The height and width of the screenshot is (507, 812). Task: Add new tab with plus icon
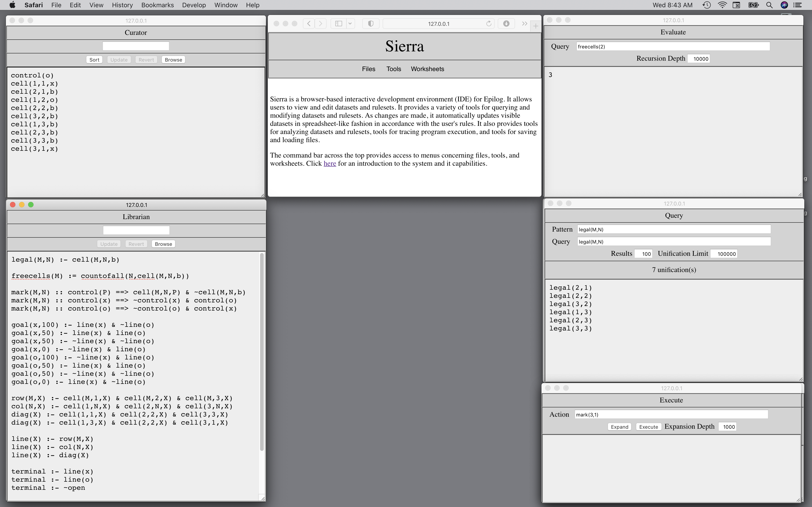pyautogui.click(x=536, y=26)
